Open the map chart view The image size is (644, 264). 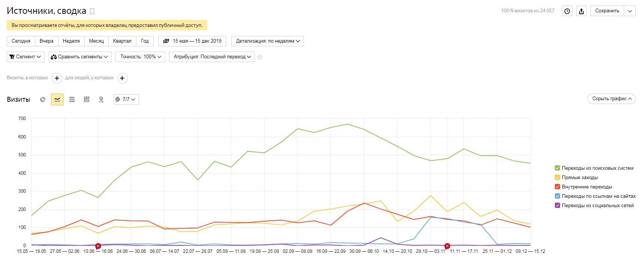pyautogui.click(x=101, y=99)
